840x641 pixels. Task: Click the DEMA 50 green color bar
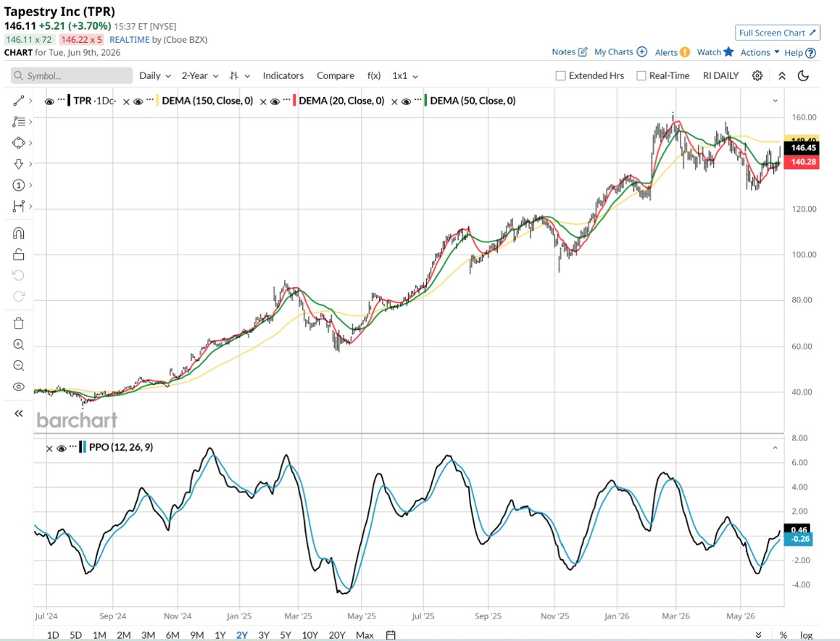[426, 101]
